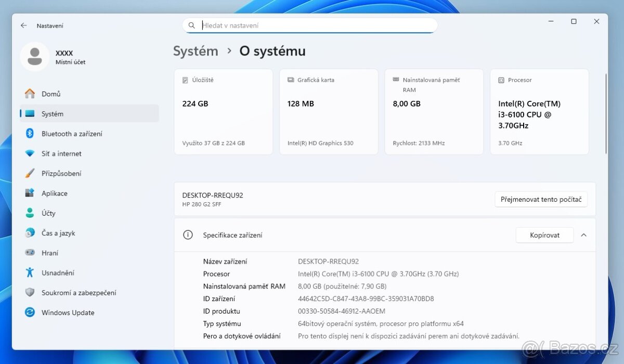
Task: Open the Aplikace icon in sidebar
Action: pos(30,193)
